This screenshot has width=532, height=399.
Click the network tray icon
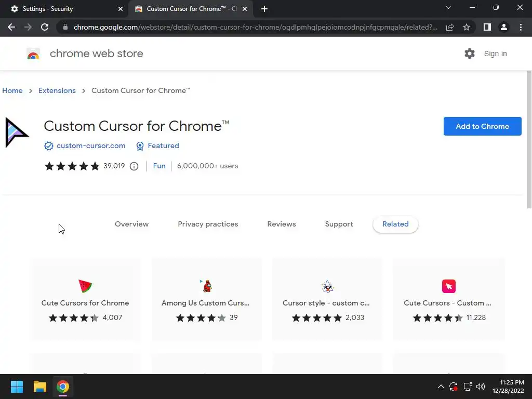pos(468,387)
